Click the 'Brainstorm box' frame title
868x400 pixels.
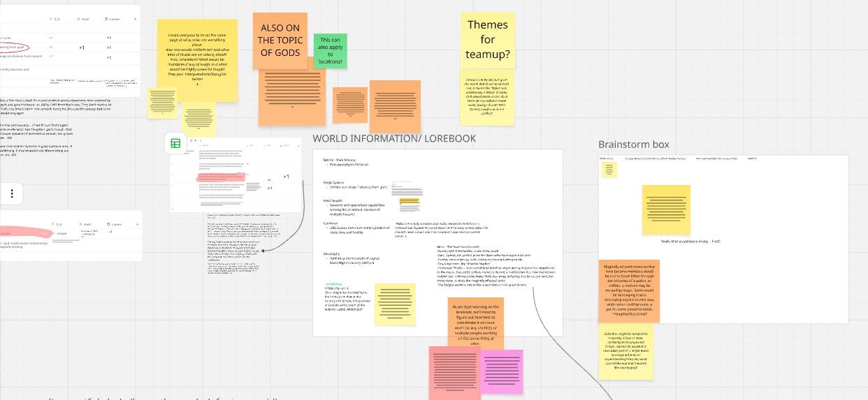(x=633, y=145)
